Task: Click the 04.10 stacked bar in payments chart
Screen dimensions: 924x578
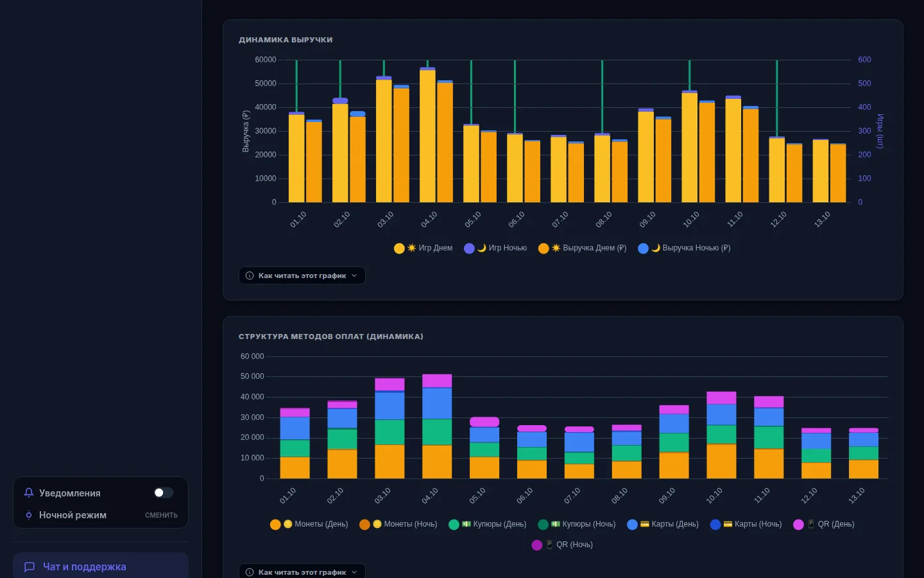Action: pos(437,426)
